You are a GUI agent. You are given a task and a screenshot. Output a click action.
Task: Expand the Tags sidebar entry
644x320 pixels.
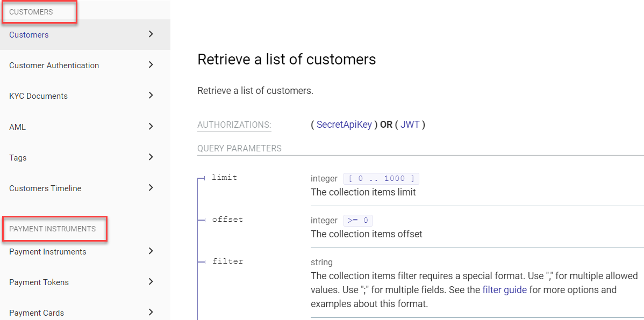click(18, 157)
